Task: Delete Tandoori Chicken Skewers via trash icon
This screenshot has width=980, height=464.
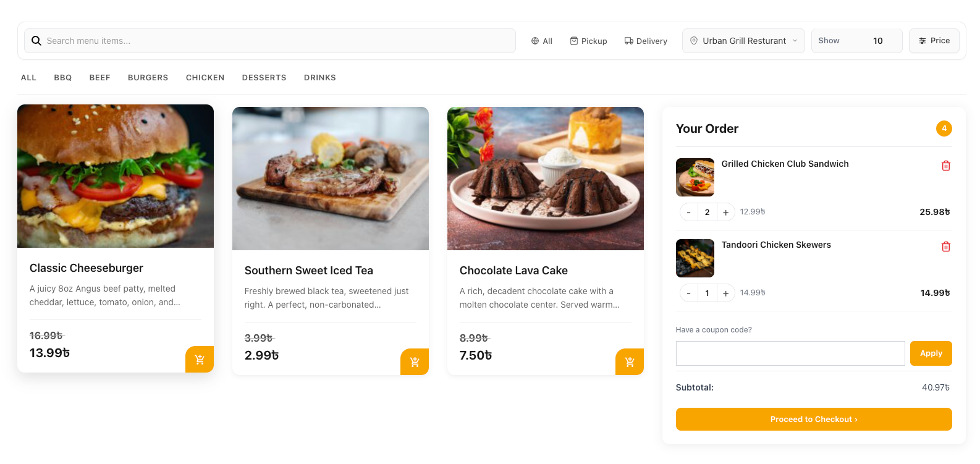Action: point(945,246)
